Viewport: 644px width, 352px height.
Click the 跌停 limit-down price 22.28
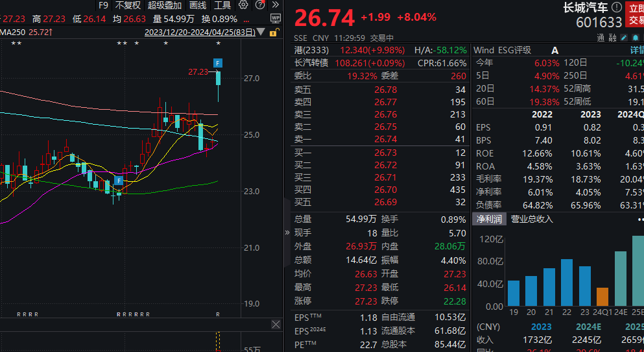[x=455, y=301]
